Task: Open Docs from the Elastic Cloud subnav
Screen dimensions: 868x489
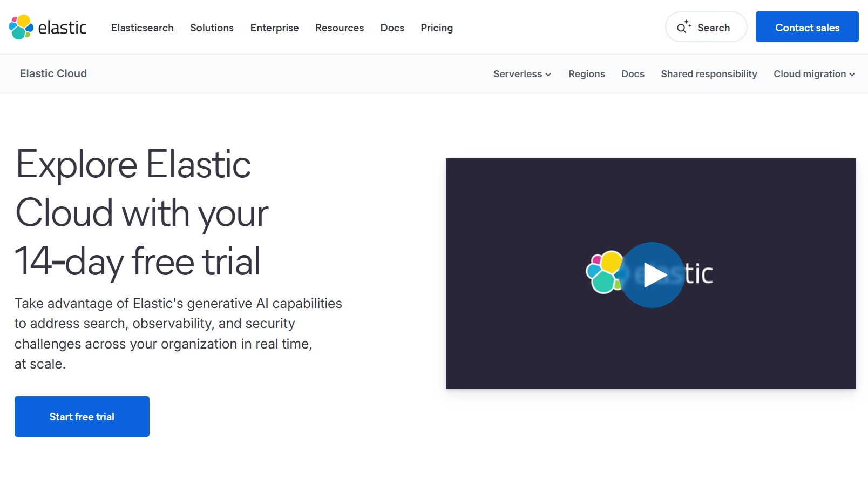Action: click(633, 74)
